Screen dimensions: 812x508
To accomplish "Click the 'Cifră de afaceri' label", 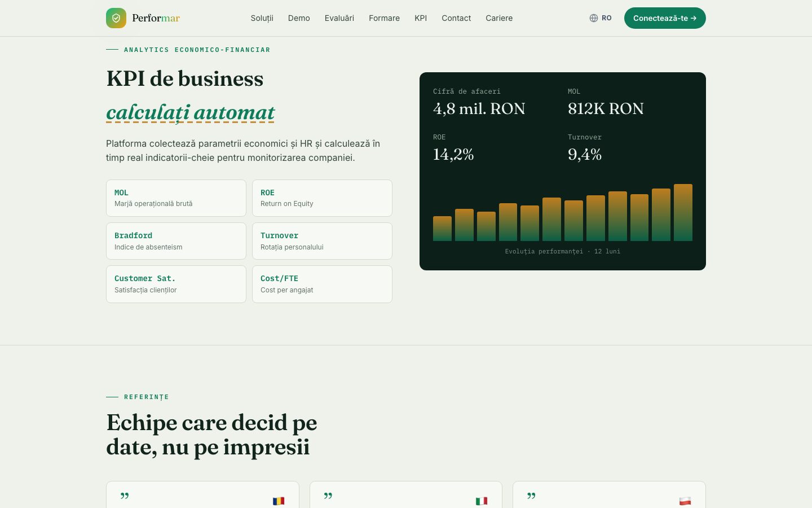I will click(467, 91).
